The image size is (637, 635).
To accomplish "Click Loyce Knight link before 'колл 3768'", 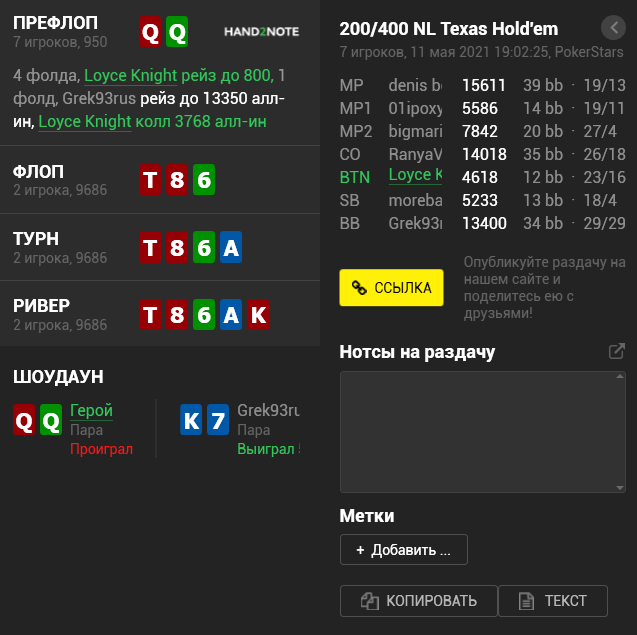I will pos(84,121).
